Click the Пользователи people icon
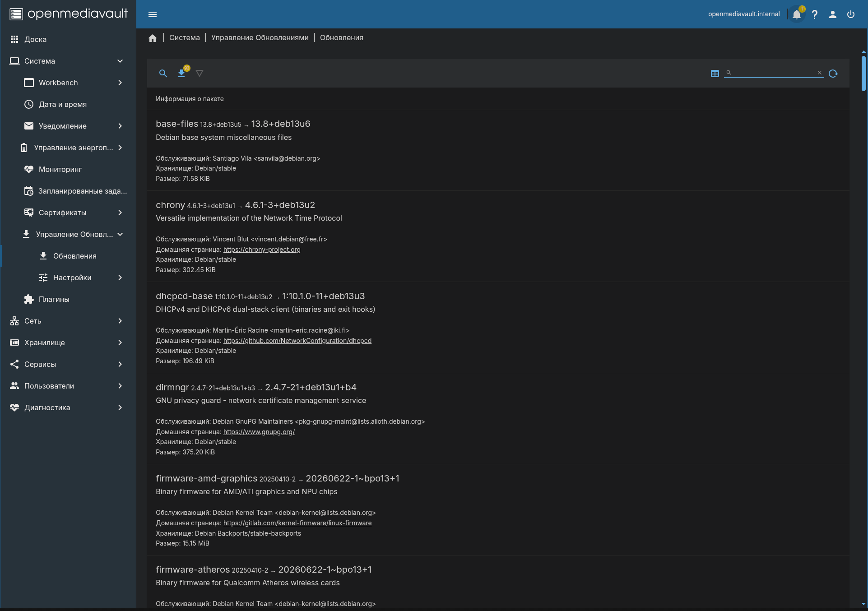Viewport: 868px width, 611px height. tap(14, 386)
